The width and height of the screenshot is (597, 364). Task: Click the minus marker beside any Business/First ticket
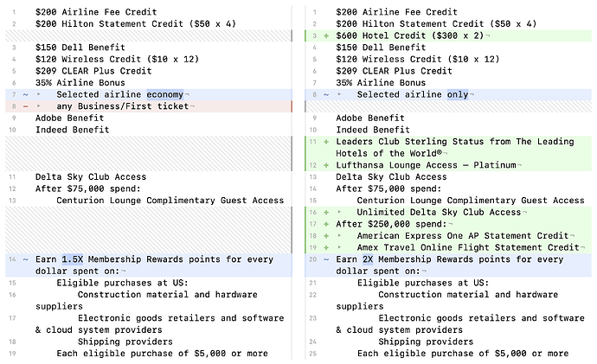(25, 106)
